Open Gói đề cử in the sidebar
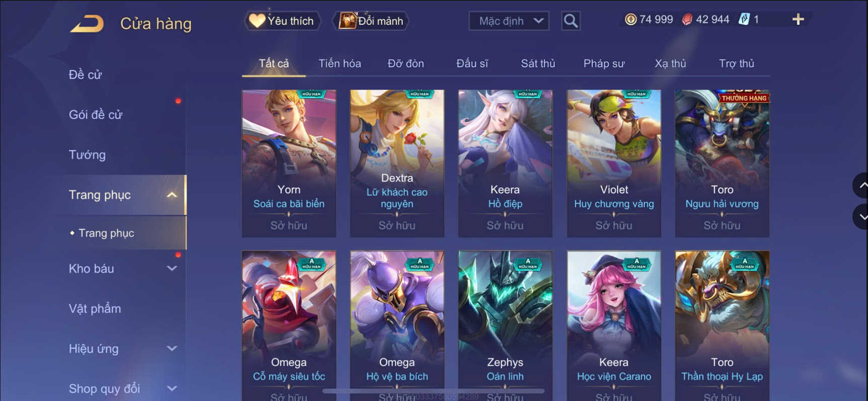This screenshot has height=401, width=868. 96,114
